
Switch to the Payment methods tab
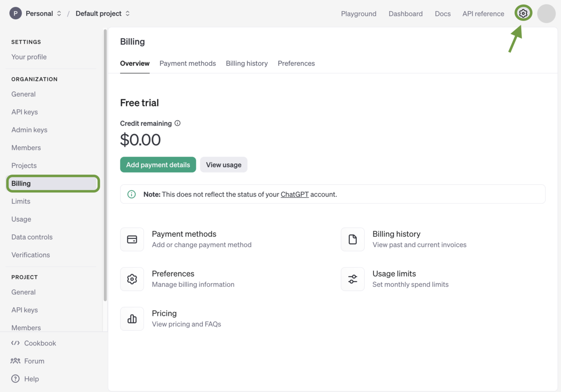(187, 63)
